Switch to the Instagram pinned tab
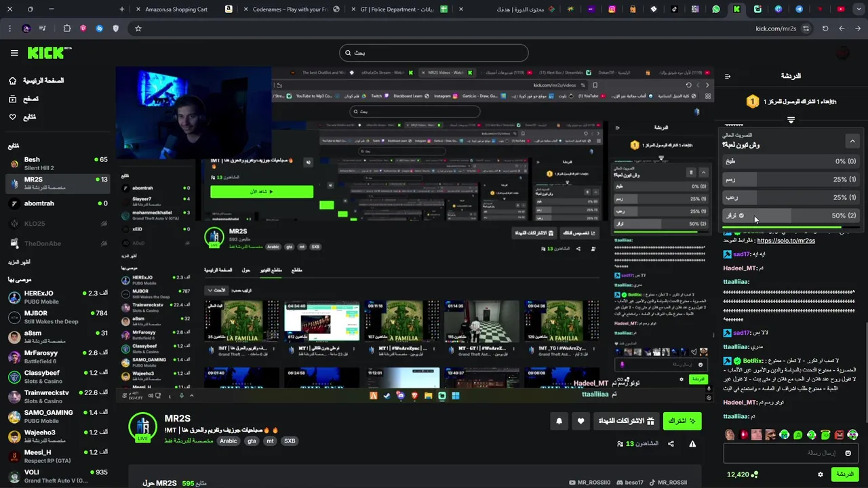 tap(612, 9)
